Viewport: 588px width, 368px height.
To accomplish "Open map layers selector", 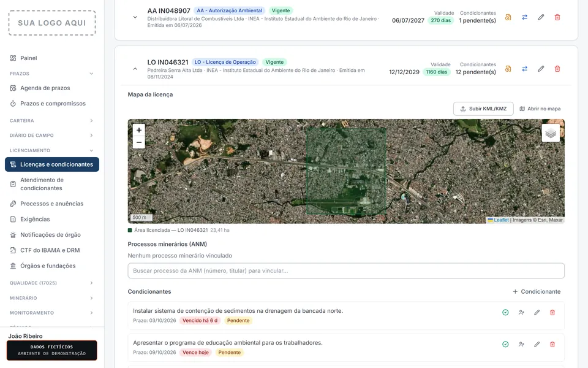I will click(551, 133).
